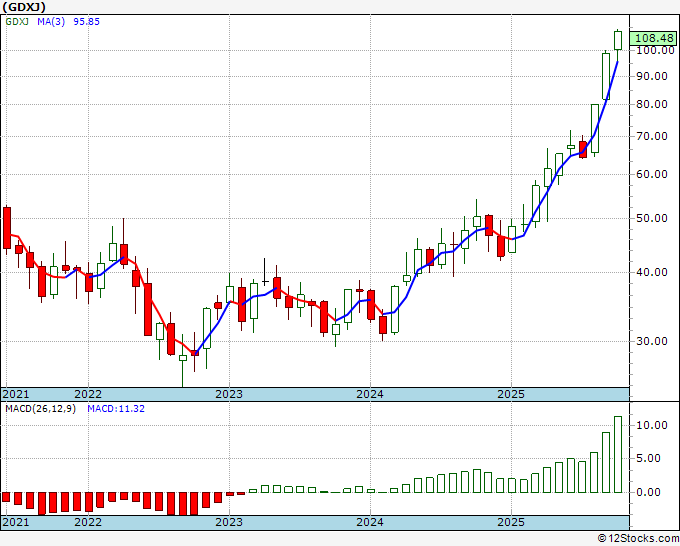Select the 40.00 price axis label
Screen dimensions: 680x546
point(652,272)
